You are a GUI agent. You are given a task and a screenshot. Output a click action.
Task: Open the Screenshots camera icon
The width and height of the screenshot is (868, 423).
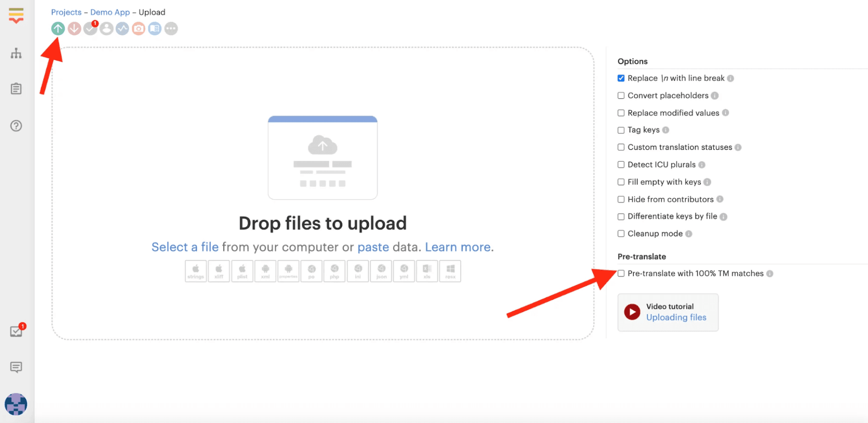pos(138,29)
